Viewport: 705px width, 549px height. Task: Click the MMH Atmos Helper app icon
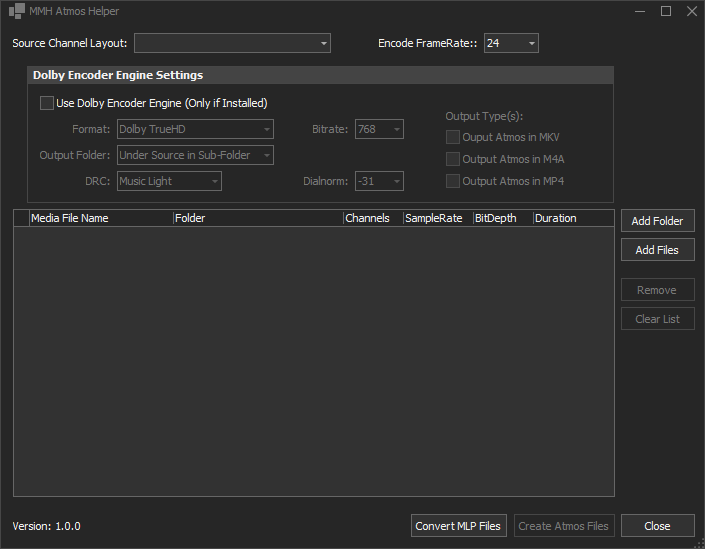pos(17,11)
